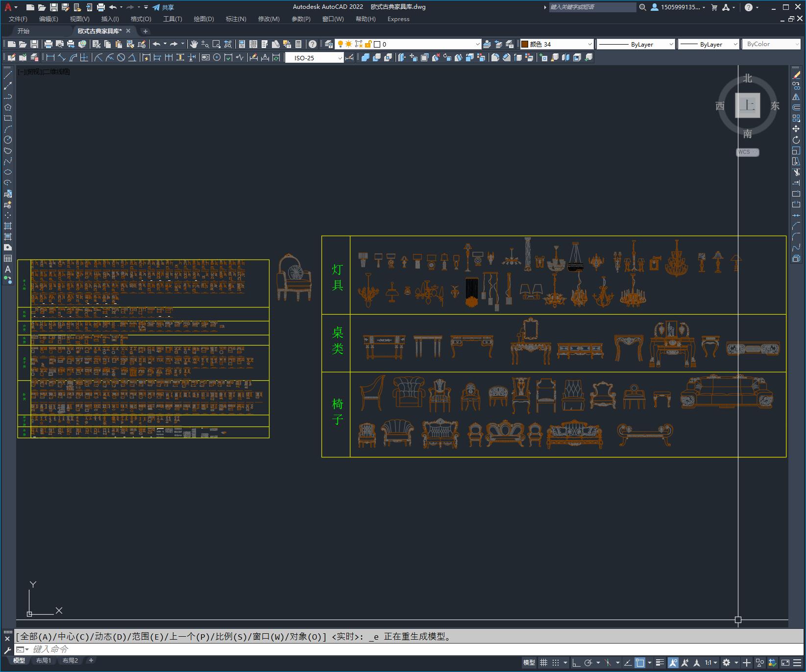
Task: Click the white layer 0 color square
Action: point(377,44)
